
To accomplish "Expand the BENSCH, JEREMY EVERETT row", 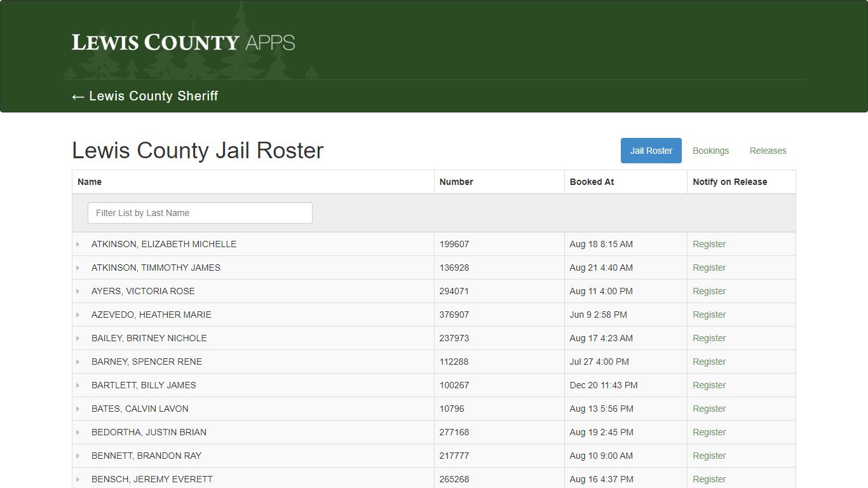I will click(78, 479).
